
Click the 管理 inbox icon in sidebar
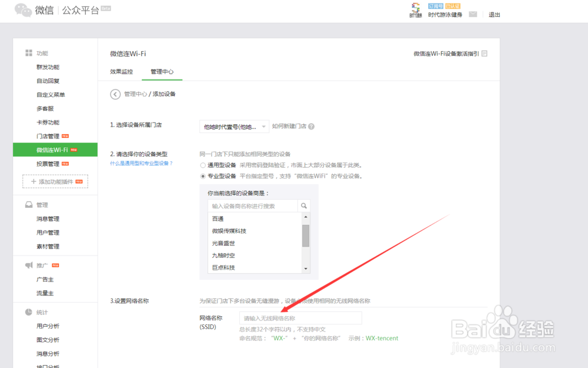pyautogui.click(x=28, y=205)
